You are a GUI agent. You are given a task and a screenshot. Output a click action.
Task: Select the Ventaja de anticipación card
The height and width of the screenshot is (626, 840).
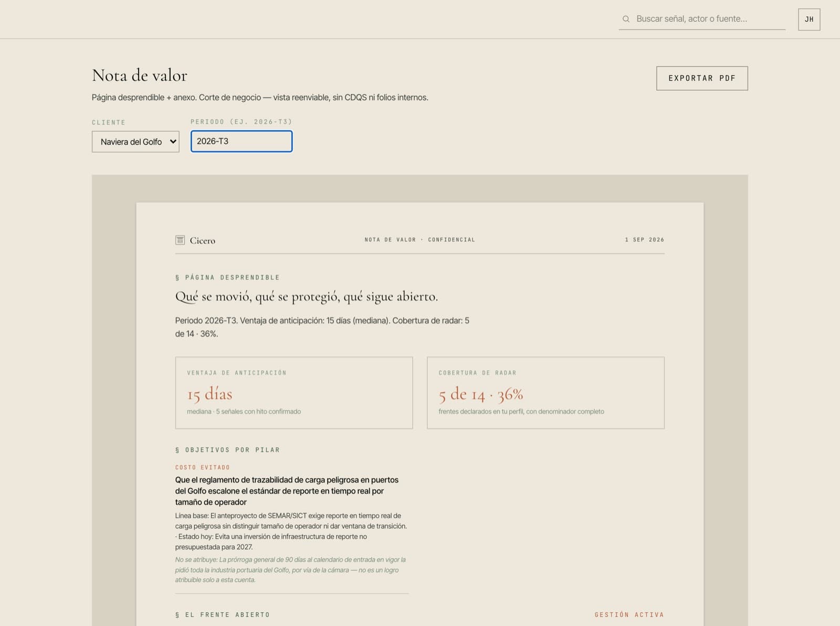[294, 393]
